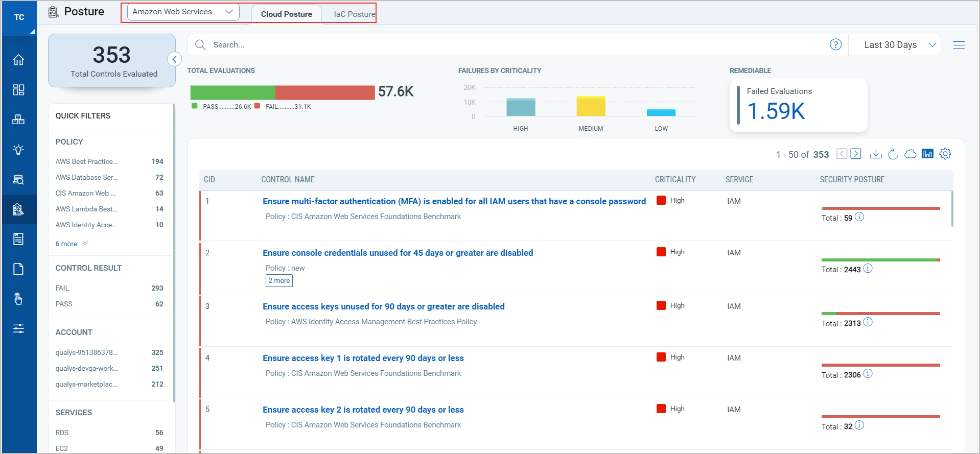This screenshot has width=980, height=454.
Task: Switch to the IaC Posture tab
Action: click(354, 14)
